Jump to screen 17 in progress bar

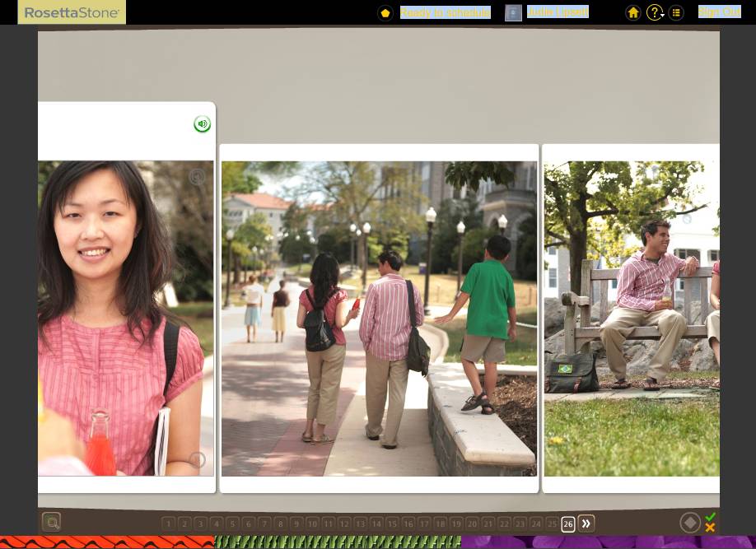pyautogui.click(x=424, y=523)
